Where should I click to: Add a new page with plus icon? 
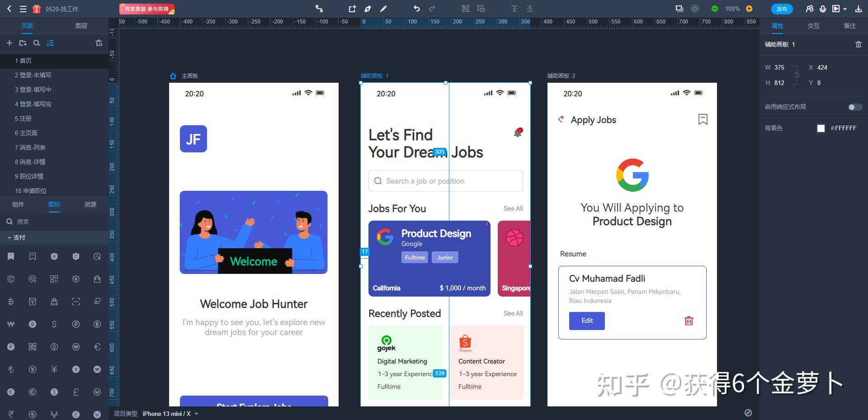[9, 43]
